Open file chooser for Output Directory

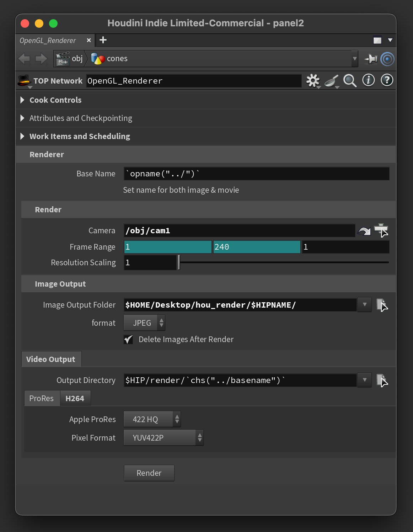pos(382,380)
